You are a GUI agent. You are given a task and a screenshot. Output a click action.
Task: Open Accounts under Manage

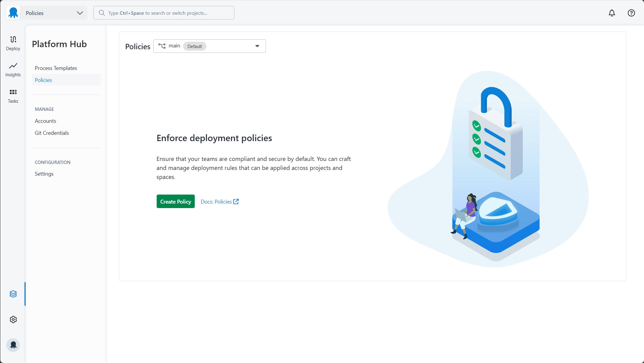pos(45,121)
